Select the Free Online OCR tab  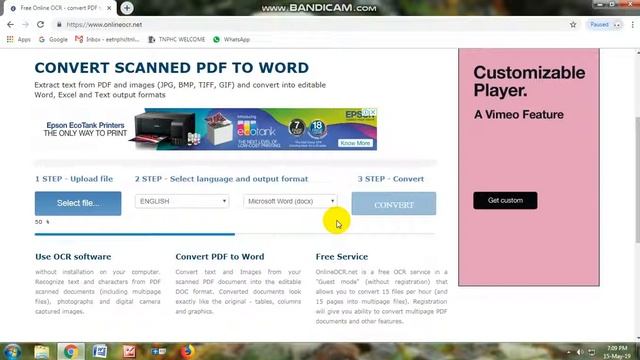click(x=59, y=8)
